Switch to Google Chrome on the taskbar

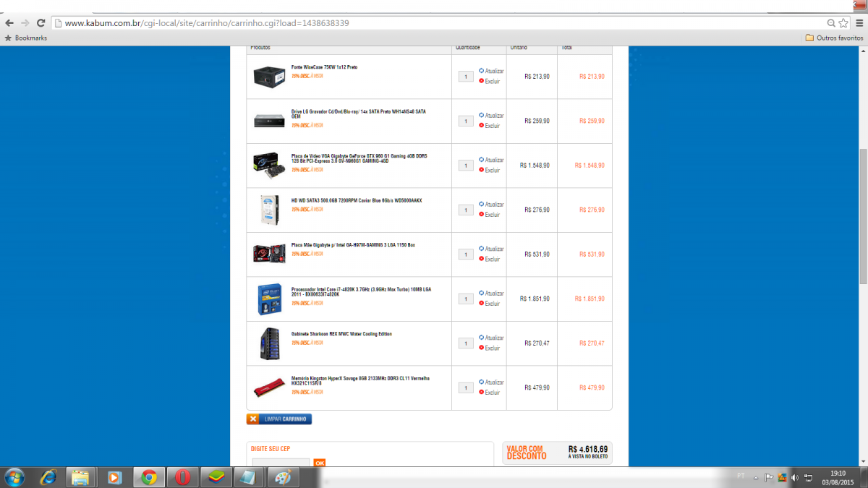149,477
